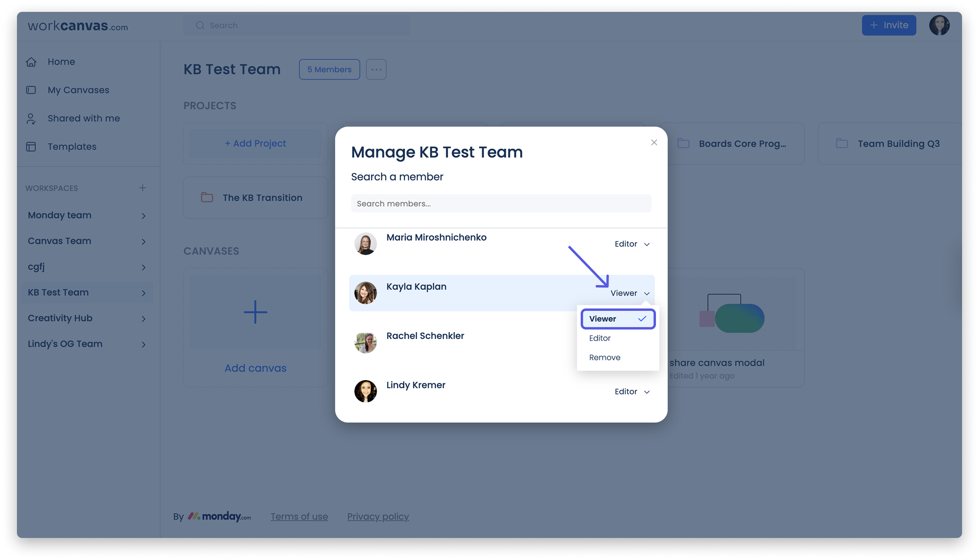Click the Maria Miroshnichenko name text
The width and height of the screenshot is (979, 560).
tap(436, 237)
